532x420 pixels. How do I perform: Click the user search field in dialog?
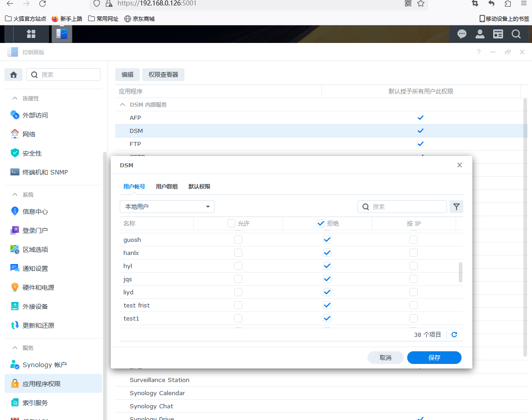point(407,207)
